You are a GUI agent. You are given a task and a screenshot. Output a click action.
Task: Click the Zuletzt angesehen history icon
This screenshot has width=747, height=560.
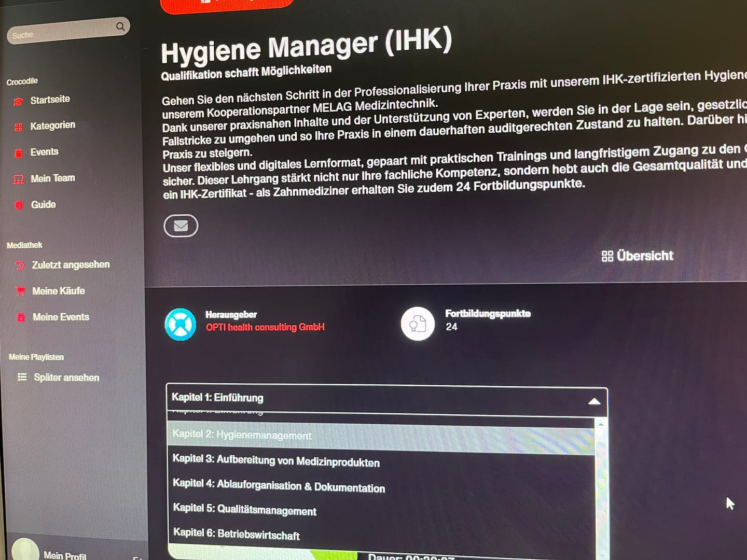(20, 265)
